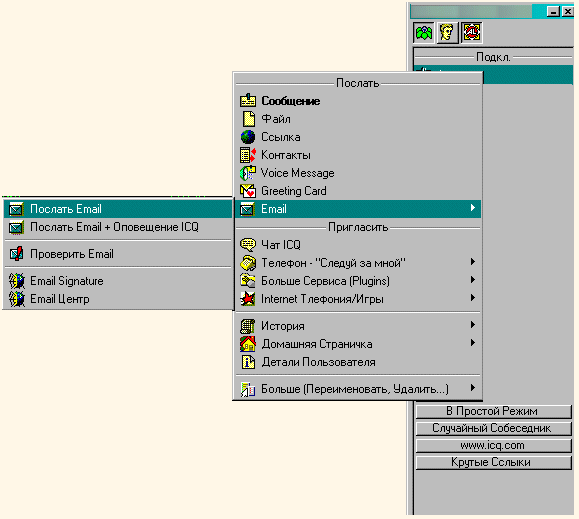579x519 pixels.
Task: Click the Послать Email envelope icon
Action: coord(16,209)
